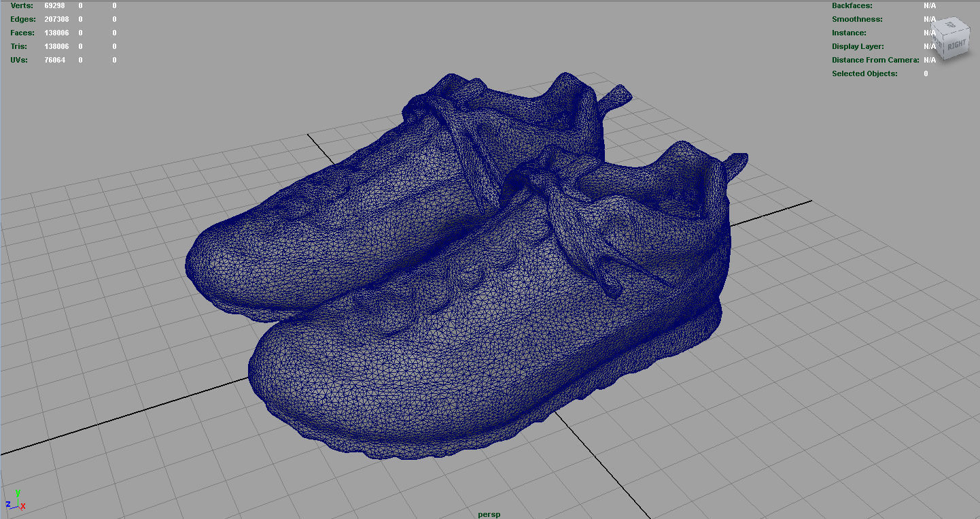
Task: Click the Faces: label in the HUD
Action: (22, 33)
